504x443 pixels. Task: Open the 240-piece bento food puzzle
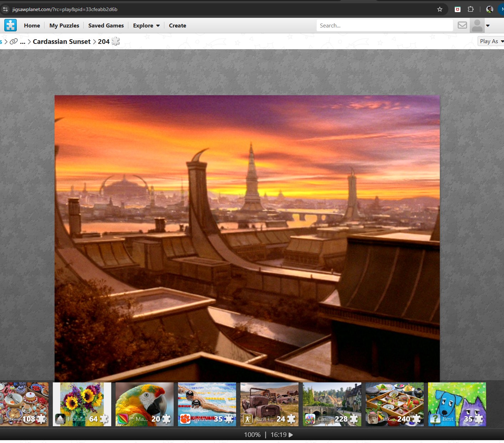coord(394,404)
